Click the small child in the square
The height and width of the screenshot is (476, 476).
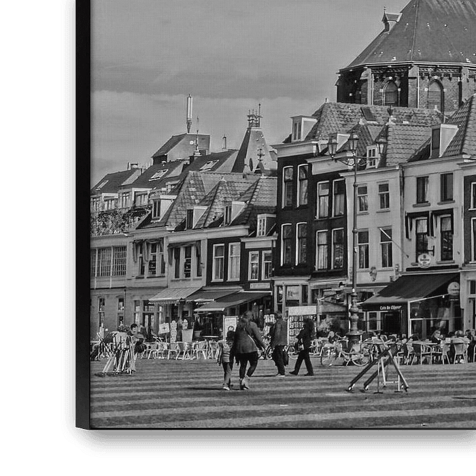(226, 366)
